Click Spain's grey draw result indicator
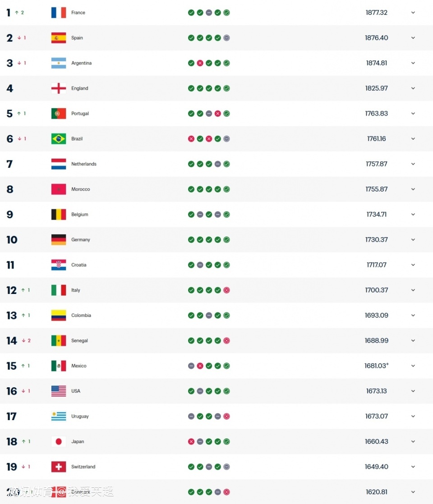433x504 pixels. pyautogui.click(x=226, y=38)
